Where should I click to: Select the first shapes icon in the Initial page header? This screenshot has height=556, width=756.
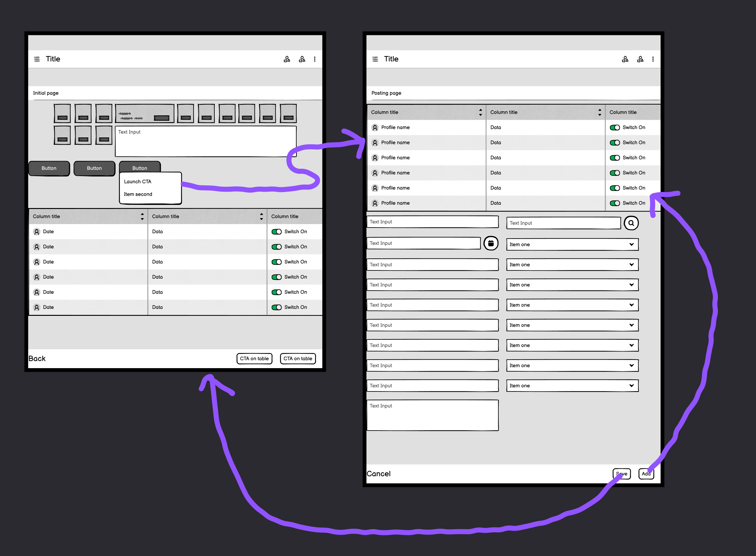tap(287, 59)
